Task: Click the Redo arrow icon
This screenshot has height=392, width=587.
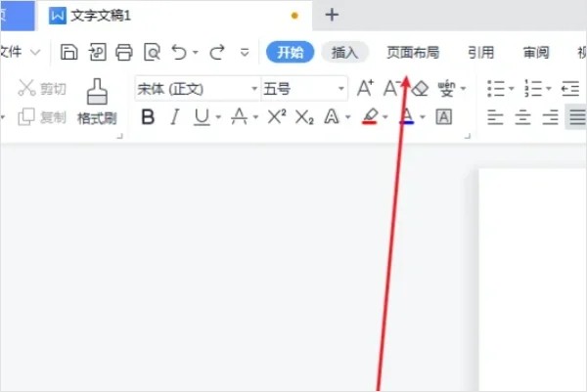Action: click(x=217, y=52)
